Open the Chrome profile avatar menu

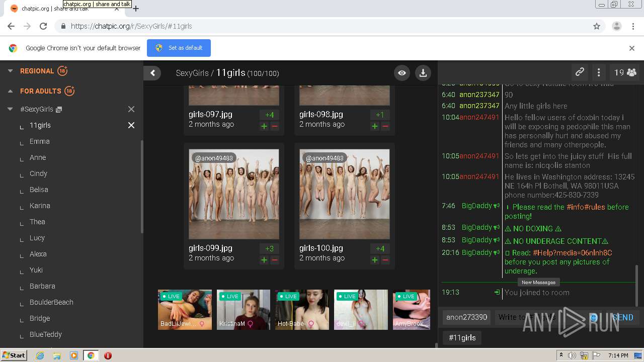[x=616, y=26]
